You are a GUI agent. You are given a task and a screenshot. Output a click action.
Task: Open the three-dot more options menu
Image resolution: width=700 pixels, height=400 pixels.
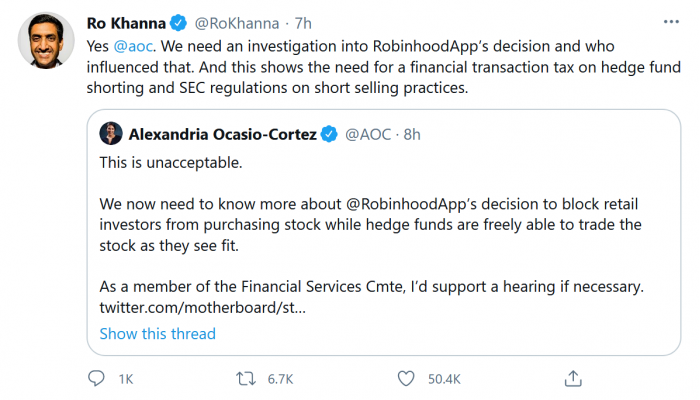click(x=671, y=20)
